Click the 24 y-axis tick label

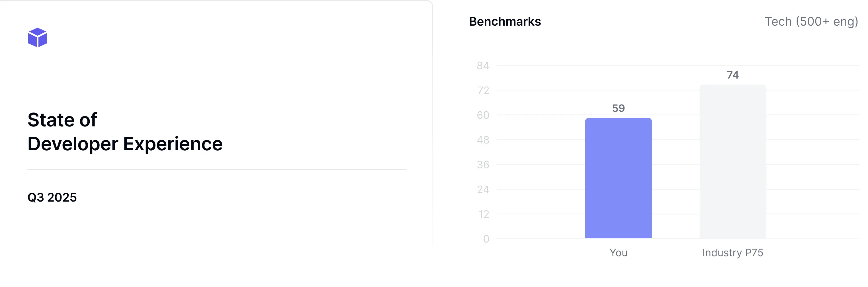click(x=483, y=189)
